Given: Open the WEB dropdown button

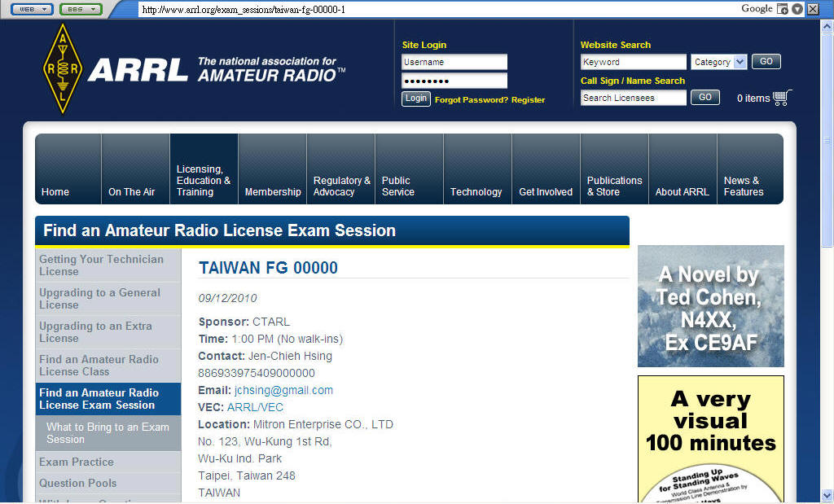Looking at the screenshot, I should coord(32,9).
